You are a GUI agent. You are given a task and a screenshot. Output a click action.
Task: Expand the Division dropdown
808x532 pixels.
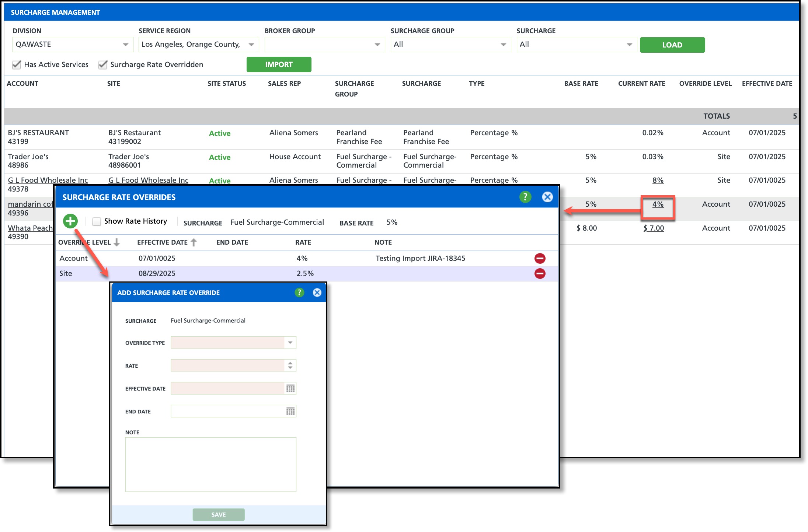125,45
